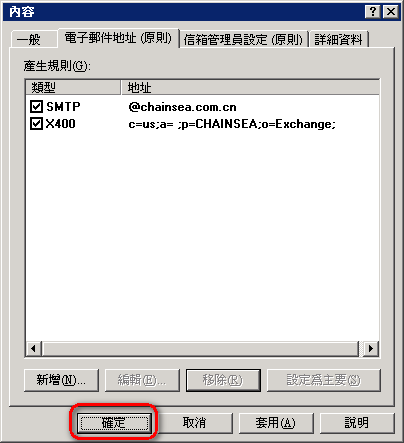The image size is (404, 443).
Task: Click the horizontal scrollbar track
Action: coord(200,349)
